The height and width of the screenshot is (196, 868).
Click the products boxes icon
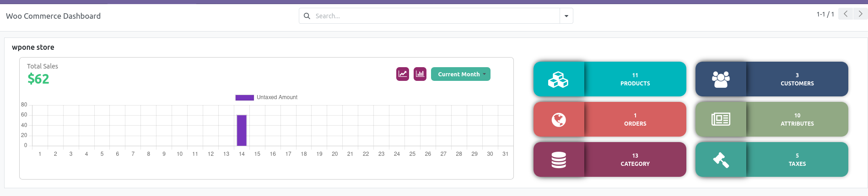coord(558,79)
